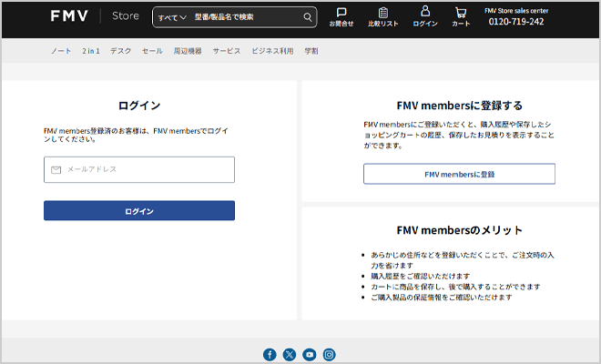
Task: Open the Instagram social icon
Action: 329,354
